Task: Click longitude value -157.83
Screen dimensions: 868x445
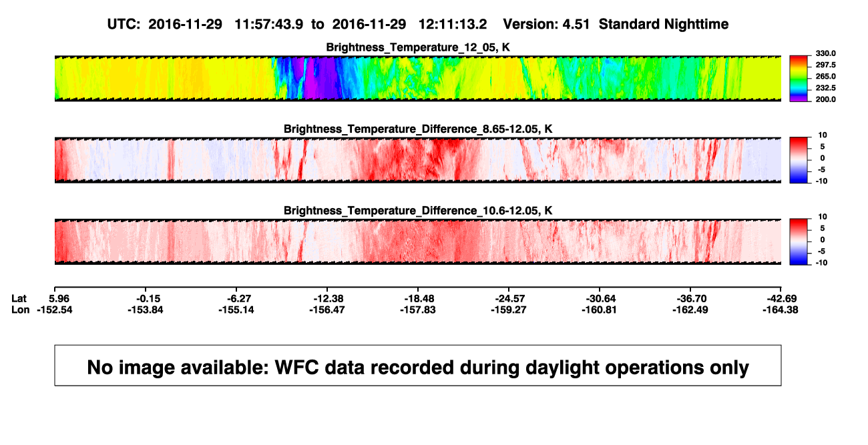Action: point(418,310)
